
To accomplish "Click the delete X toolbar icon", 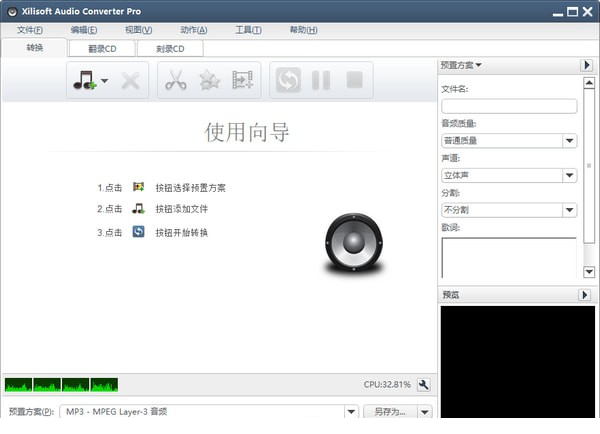I will tap(130, 81).
